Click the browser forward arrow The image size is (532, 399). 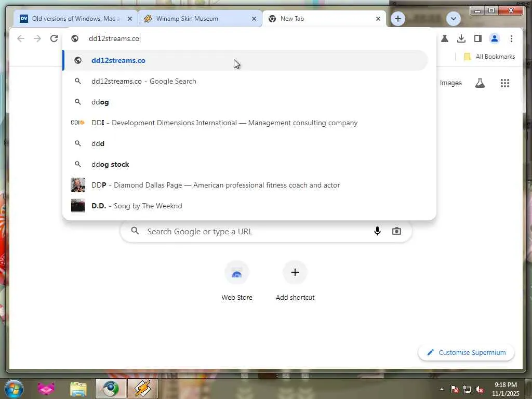click(37, 38)
